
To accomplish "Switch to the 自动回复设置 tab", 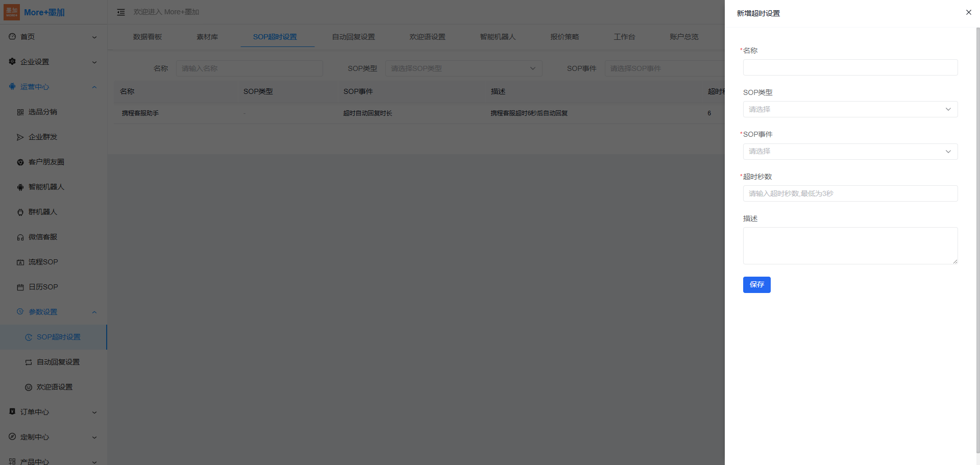I will [353, 37].
